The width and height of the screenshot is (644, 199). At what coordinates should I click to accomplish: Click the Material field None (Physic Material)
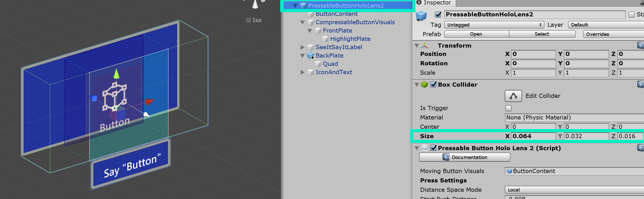pos(574,117)
